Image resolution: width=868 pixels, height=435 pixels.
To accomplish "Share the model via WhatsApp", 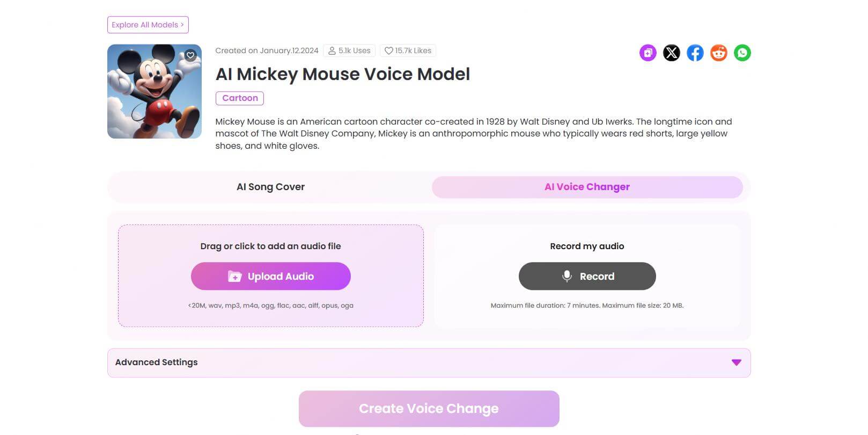I will [742, 53].
